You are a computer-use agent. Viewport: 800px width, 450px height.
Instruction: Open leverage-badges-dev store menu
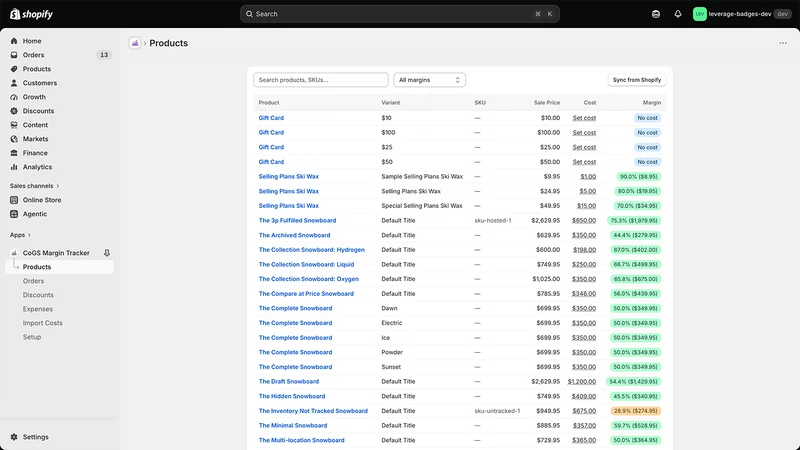(740, 14)
